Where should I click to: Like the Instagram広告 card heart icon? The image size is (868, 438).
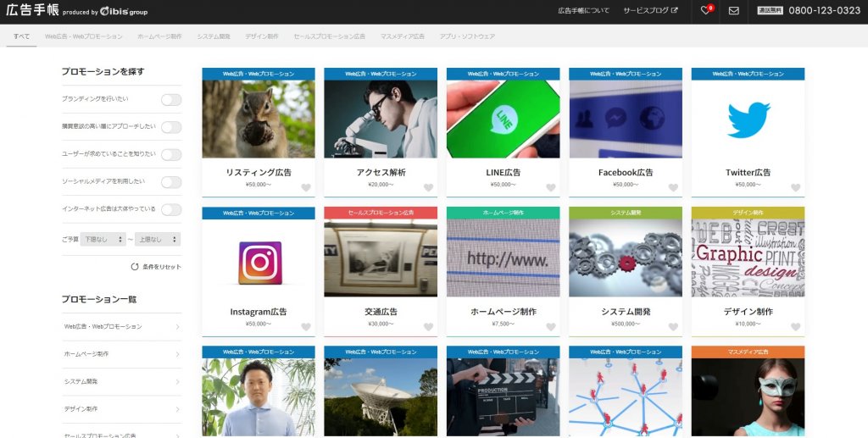coord(306,327)
